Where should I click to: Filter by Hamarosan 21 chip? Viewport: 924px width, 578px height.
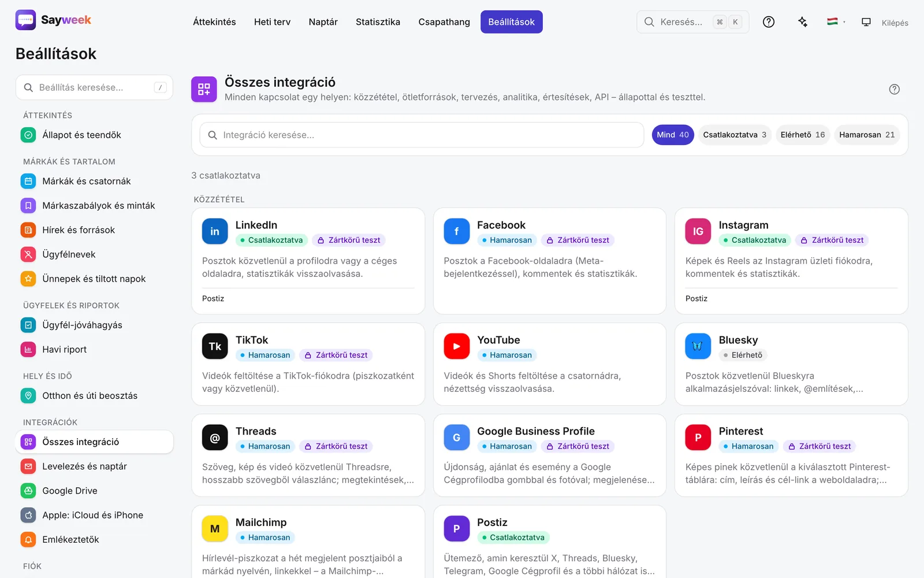(867, 135)
